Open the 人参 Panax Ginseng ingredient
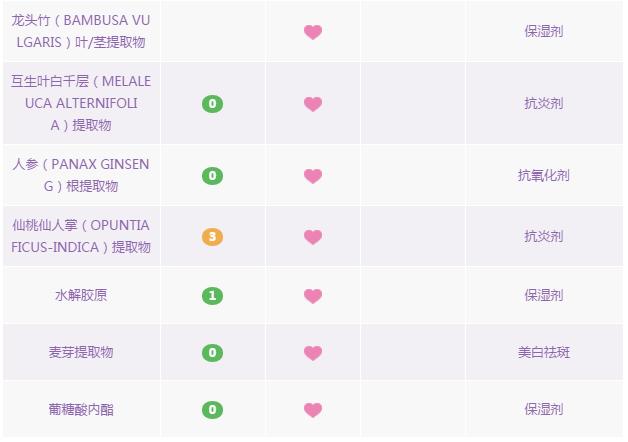Screen dimensions: 628x442 (81, 175)
